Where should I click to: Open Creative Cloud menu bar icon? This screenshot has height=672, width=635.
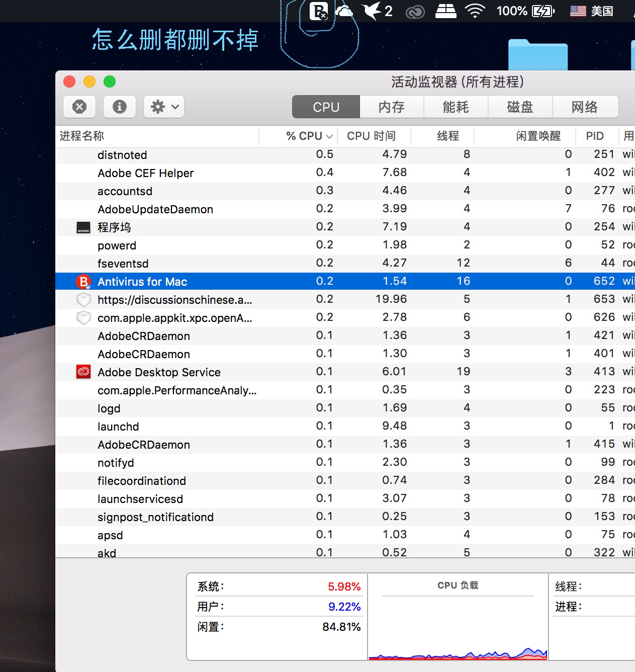pyautogui.click(x=415, y=11)
